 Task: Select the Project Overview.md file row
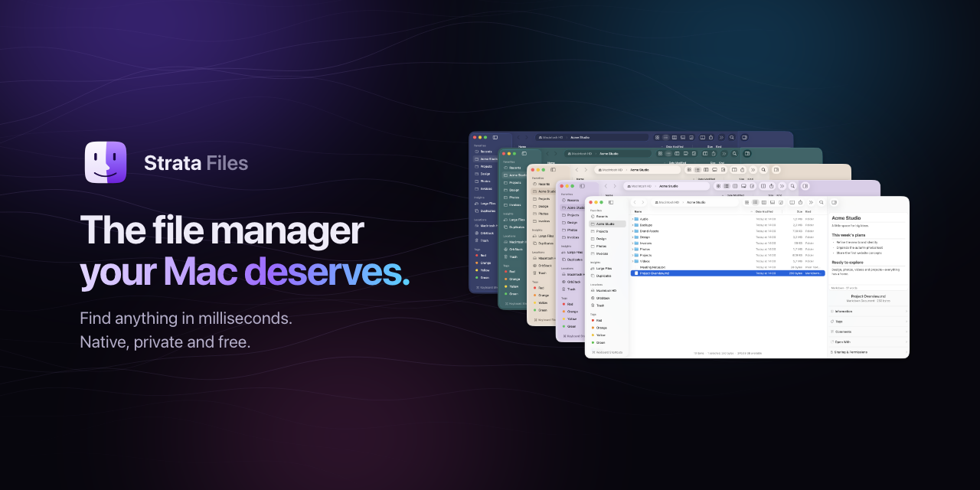727,273
